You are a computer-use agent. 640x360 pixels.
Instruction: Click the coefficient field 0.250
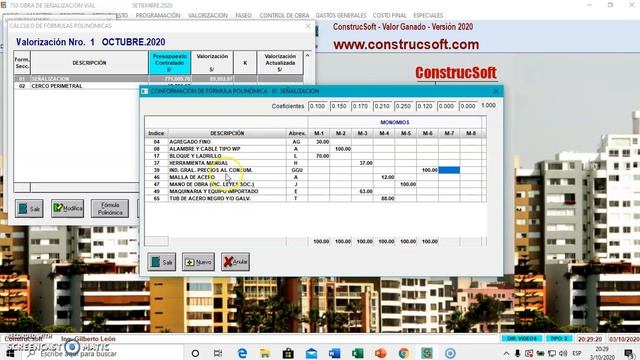click(404, 106)
